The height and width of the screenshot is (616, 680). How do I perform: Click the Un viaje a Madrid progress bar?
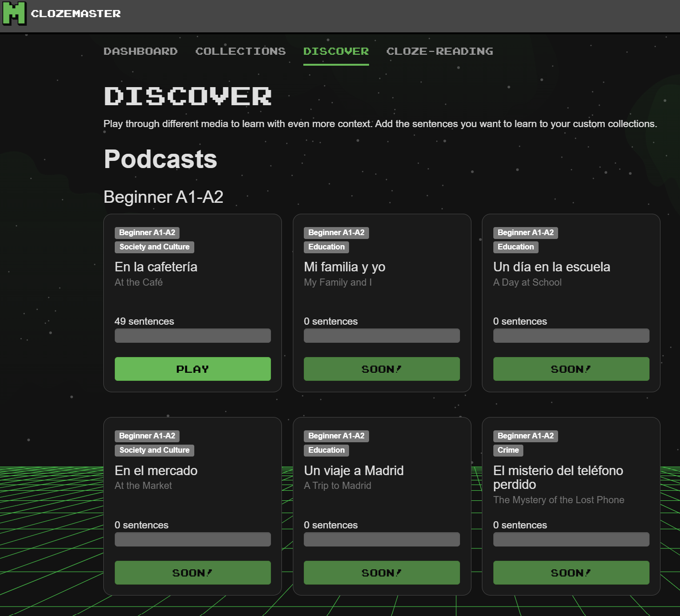pyautogui.click(x=381, y=539)
